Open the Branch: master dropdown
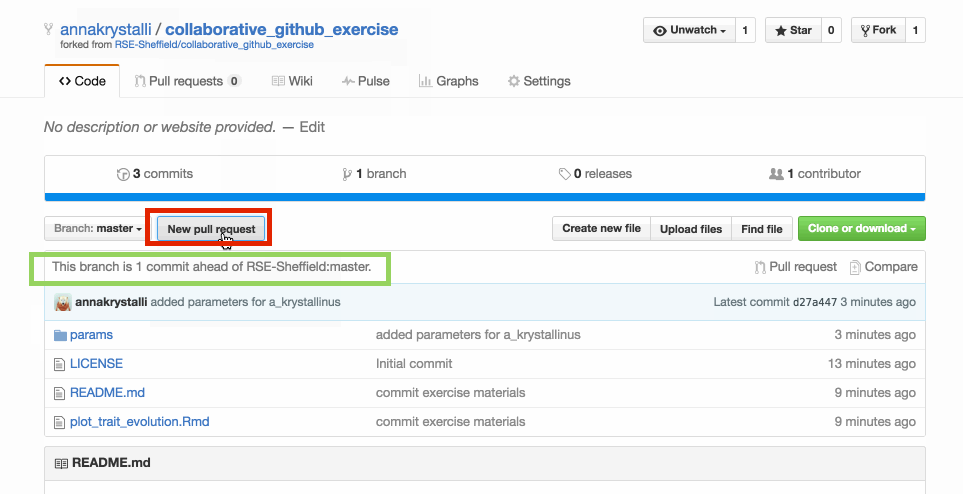The width and height of the screenshot is (963, 494). point(97,229)
